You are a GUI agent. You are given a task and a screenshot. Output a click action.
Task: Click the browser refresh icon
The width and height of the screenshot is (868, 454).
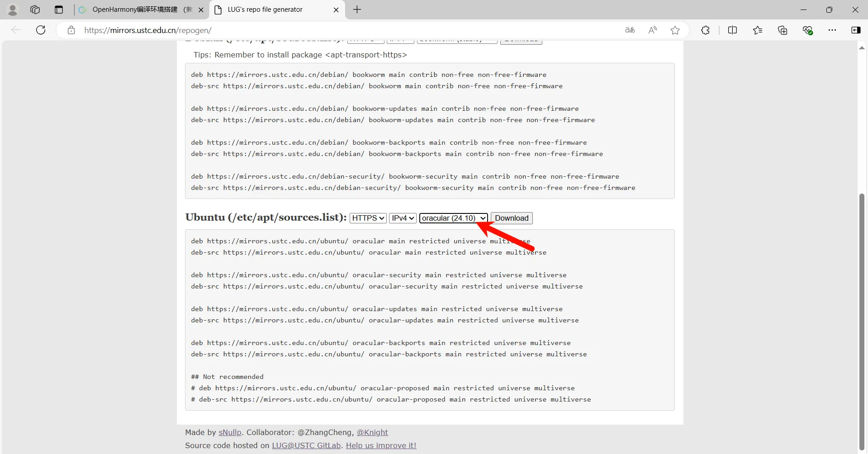pos(41,30)
